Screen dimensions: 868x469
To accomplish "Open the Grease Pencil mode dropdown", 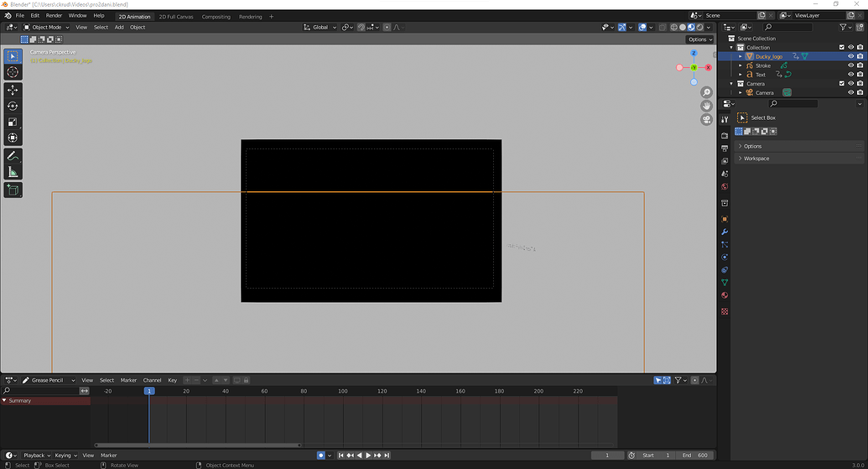I will (49, 380).
